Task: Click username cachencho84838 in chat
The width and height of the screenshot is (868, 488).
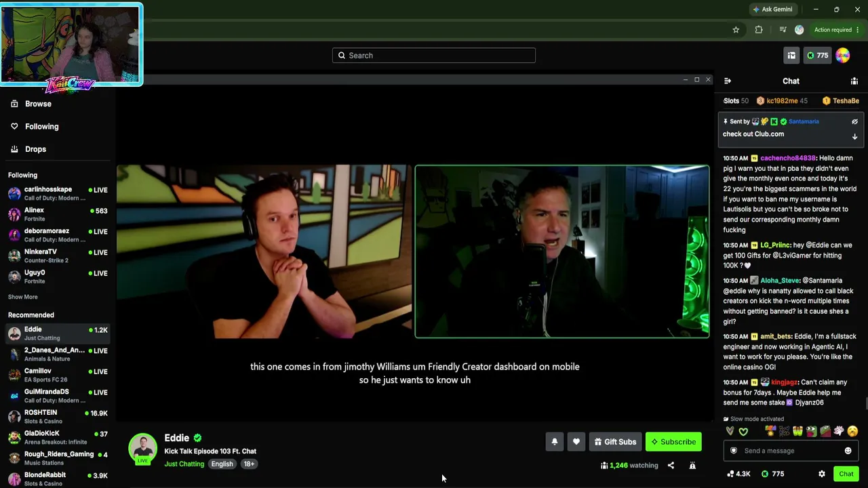Action: (788, 158)
